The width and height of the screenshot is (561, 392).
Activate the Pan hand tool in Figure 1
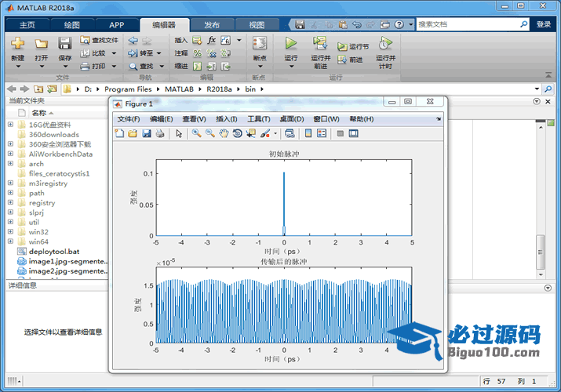click(224, 133)
